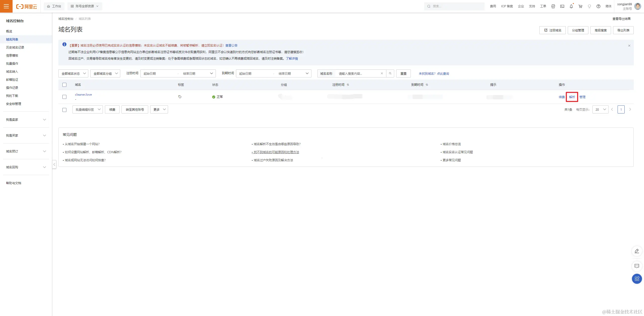The image size is (644, 316).
Task: Collapse the sidebar with the arrow handle
Action: [x=54, y=165]
